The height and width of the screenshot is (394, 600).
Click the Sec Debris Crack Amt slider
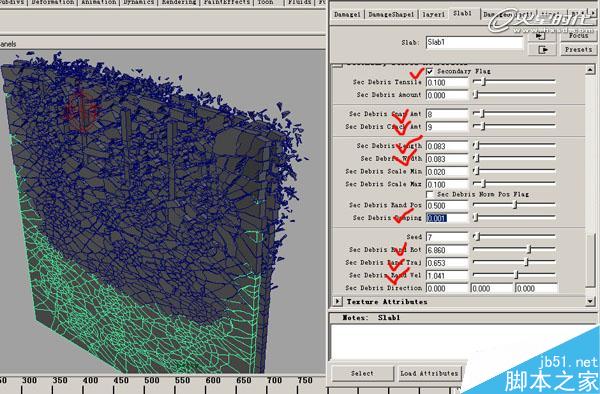tap(514, 126)
